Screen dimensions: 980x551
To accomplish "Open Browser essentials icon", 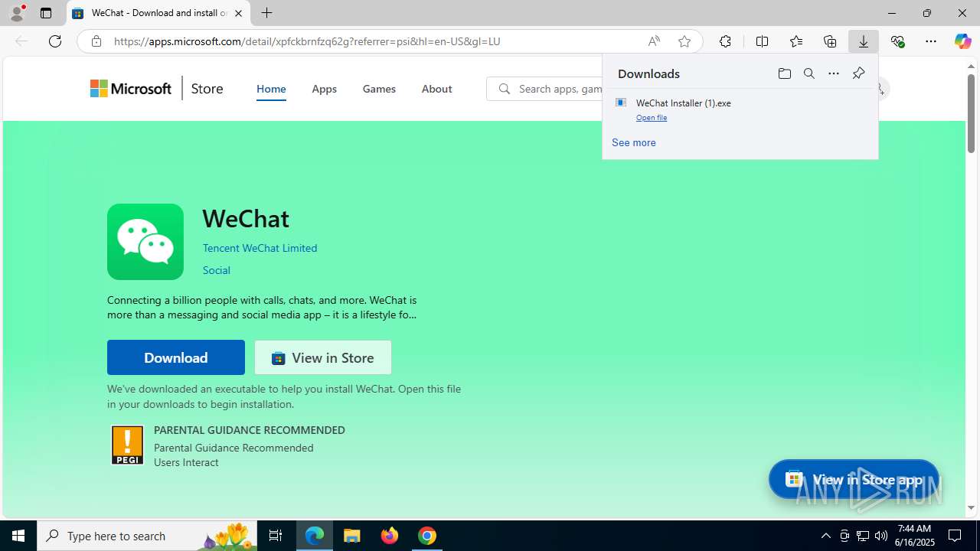I will pyautogui.click(x=897, y=41).
